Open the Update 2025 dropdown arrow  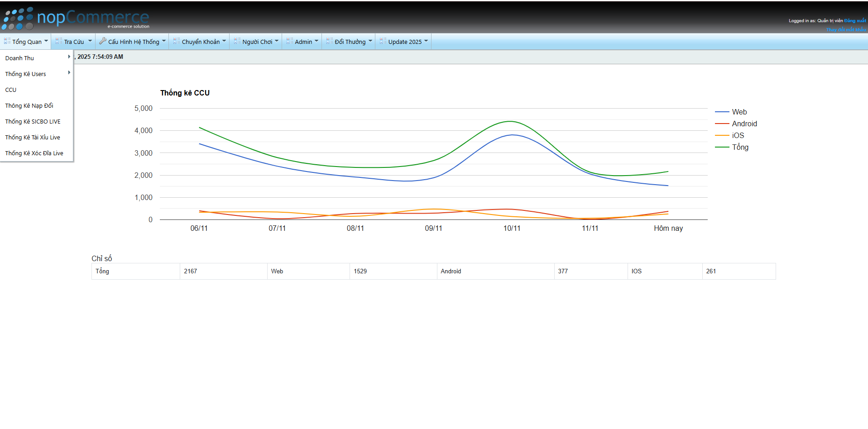click(x=426, y=41)
